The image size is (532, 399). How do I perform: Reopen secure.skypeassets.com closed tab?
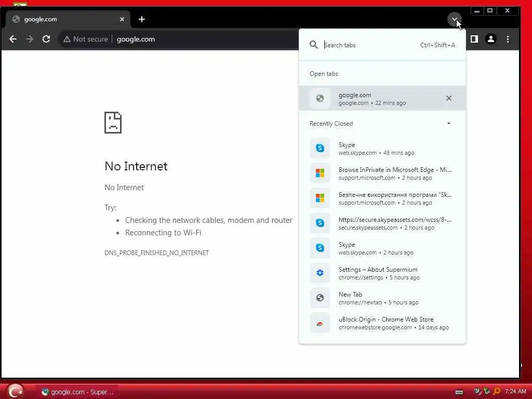pyautogui.click(x=382, y=223)
